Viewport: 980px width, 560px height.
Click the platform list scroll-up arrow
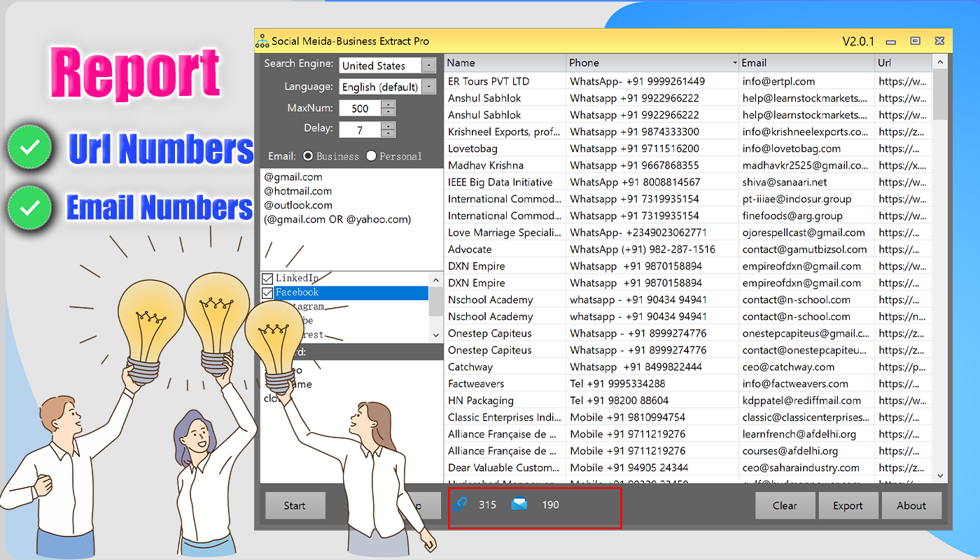tap(436, 280)
